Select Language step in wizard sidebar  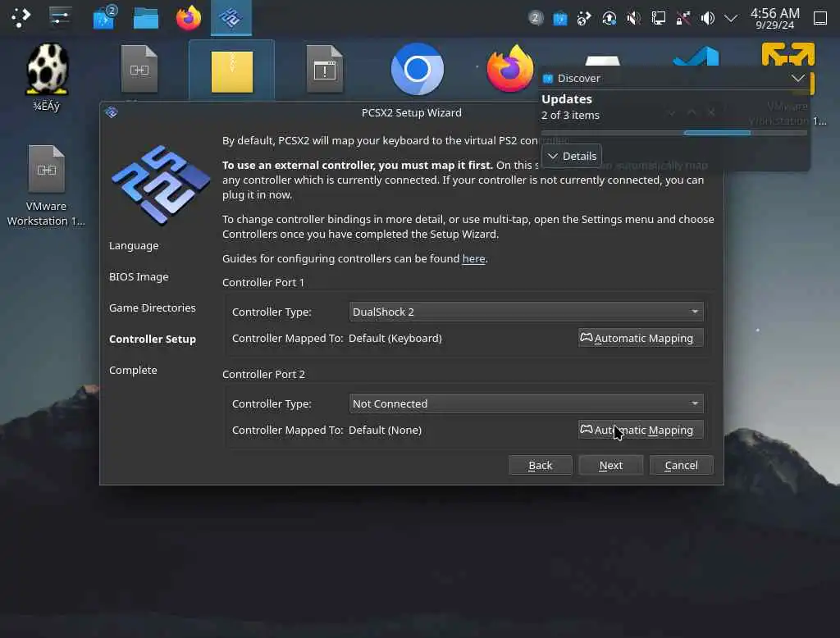click(x=134, y=246)
